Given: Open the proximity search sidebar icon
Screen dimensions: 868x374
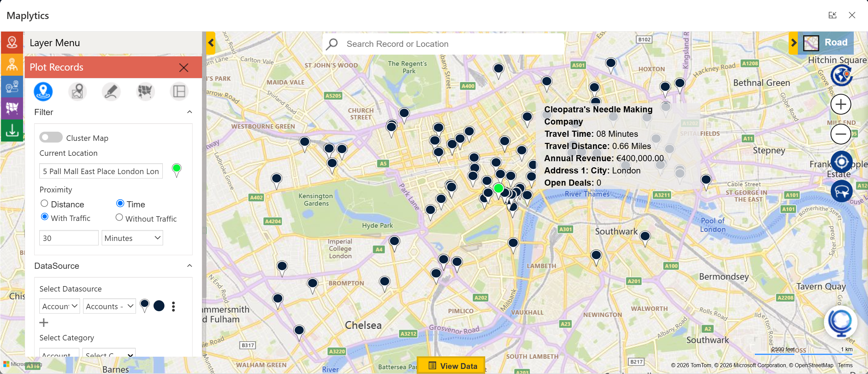Looking at the screenshot, I should 12,87.
